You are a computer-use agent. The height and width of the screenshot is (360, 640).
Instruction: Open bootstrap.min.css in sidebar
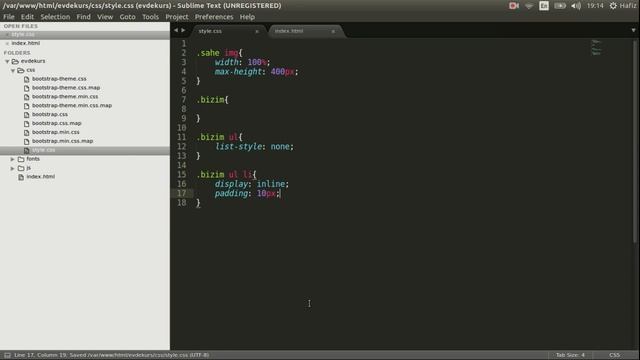tap(56, 132)
